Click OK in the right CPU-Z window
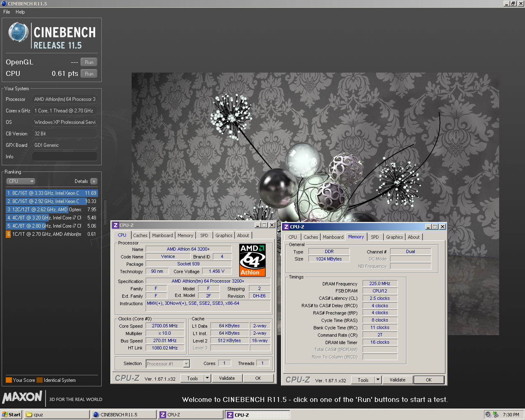 point(429,380)
